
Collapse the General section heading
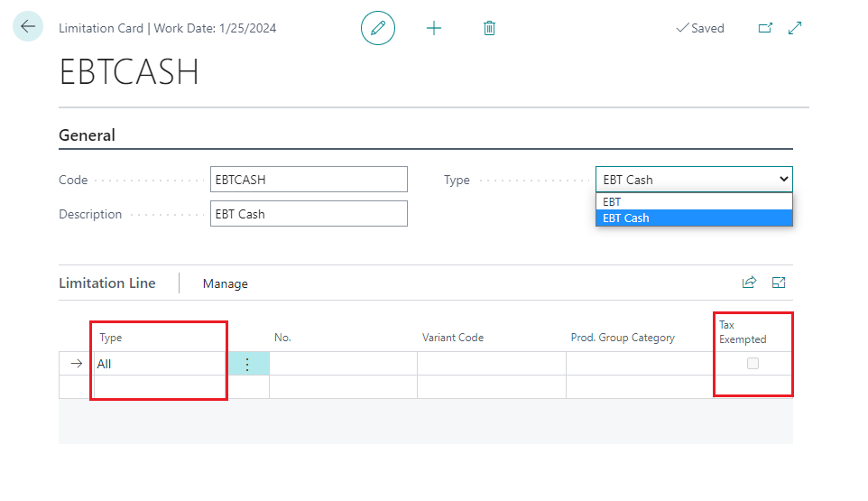(x=87, y=135)
